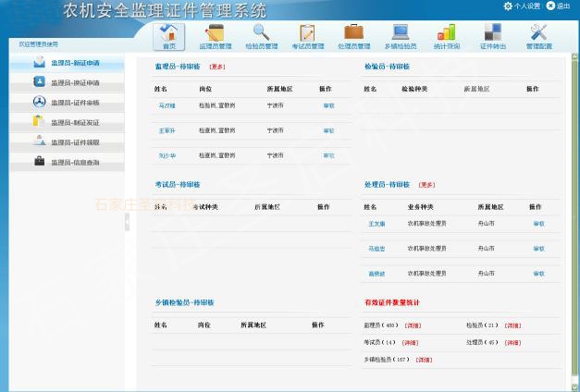580x392 pixels.
Task: Click the 乡镇检验员-待审核 section heading
Action: (185, 302)
